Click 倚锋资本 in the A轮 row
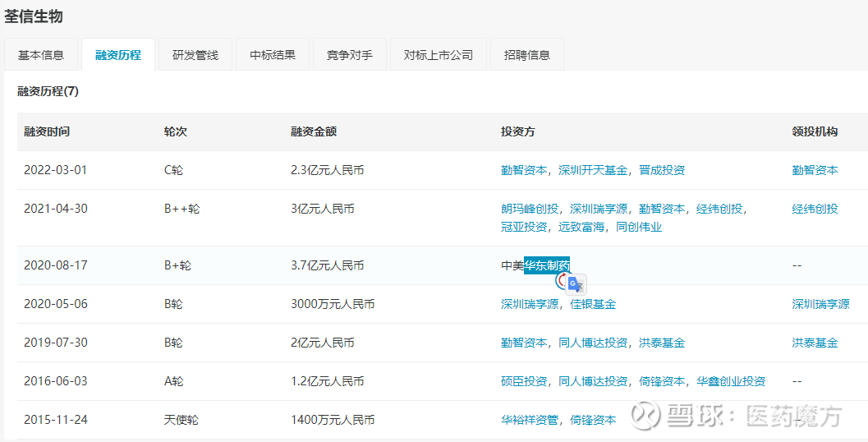This screenshot has height=442, width=868. point(662,381)
